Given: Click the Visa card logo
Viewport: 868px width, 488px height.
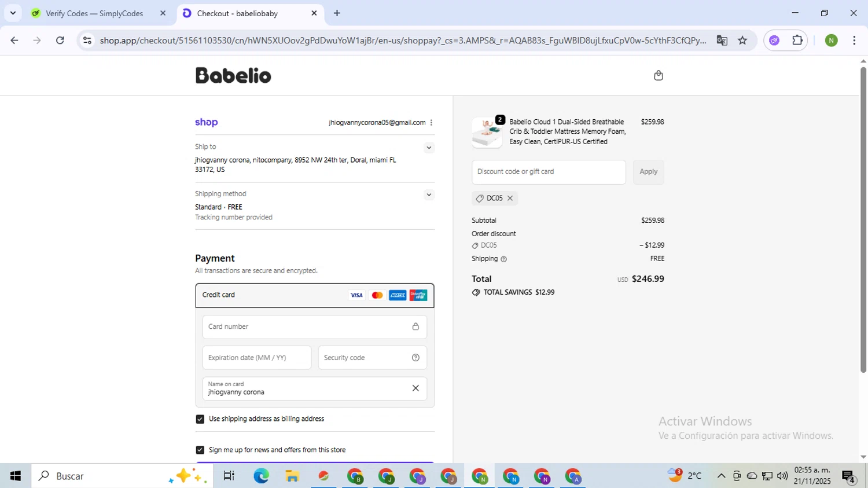Looking at the screenshot, I should tap(356, 295).
